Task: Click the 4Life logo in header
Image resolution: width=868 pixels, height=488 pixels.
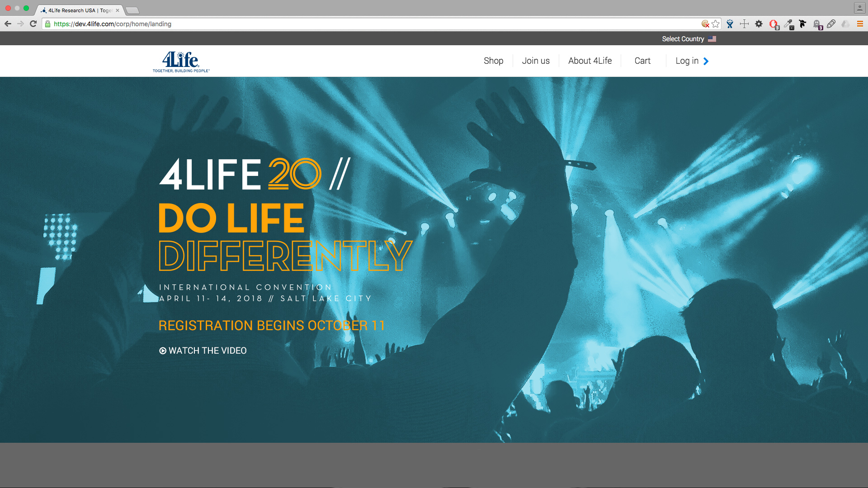Action: click(181, 62)
